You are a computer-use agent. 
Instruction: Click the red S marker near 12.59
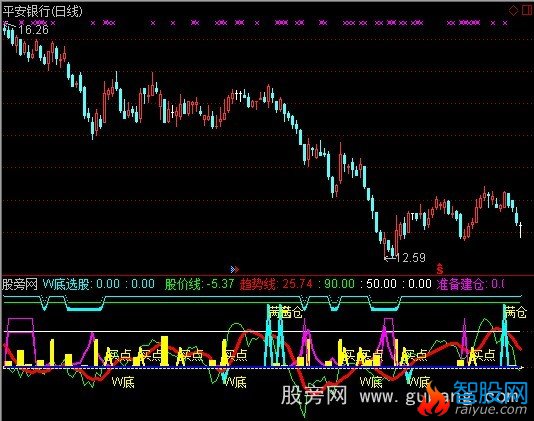click(440, 269)
